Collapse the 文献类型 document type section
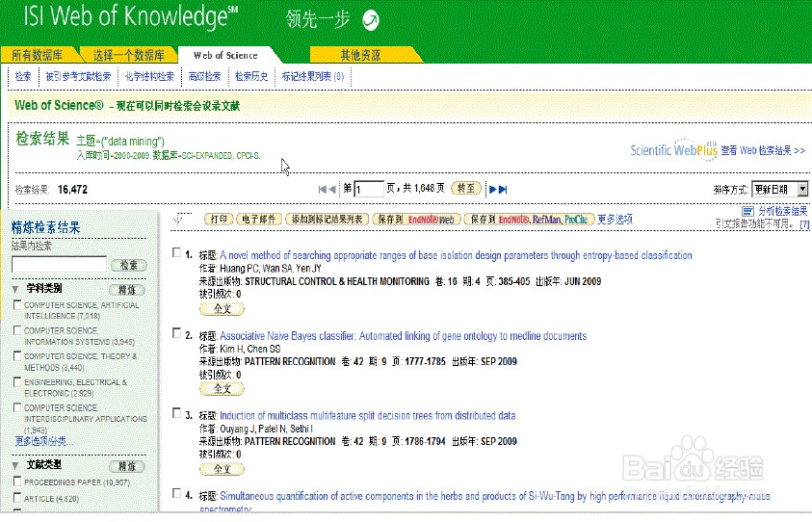 coord(16,465)
